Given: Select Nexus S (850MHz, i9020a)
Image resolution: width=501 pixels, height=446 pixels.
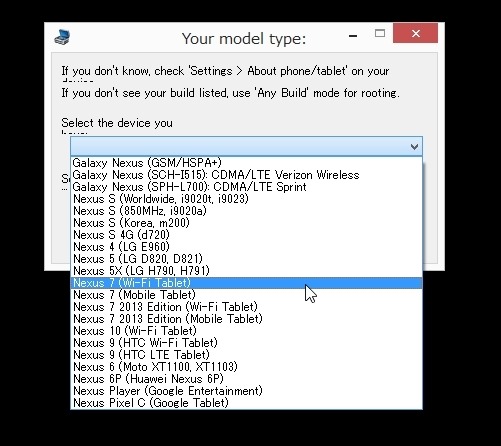Looking at the screenshot, I should click(x=246, y=211).
